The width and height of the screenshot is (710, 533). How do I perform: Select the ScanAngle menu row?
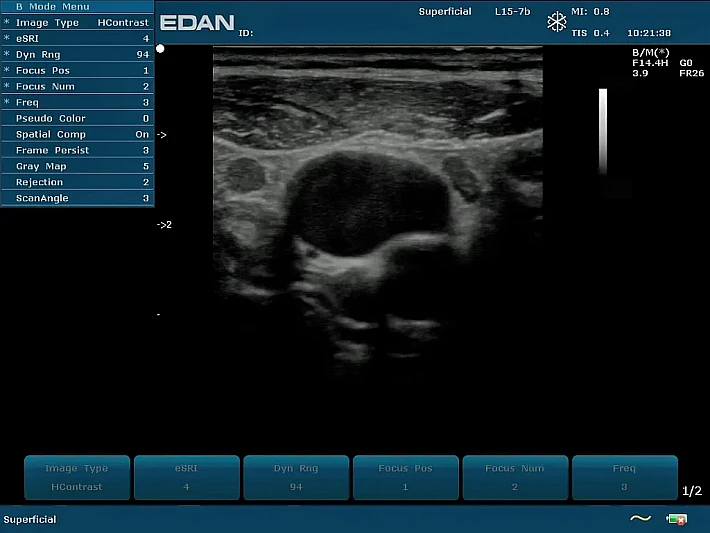pos(78,198)
